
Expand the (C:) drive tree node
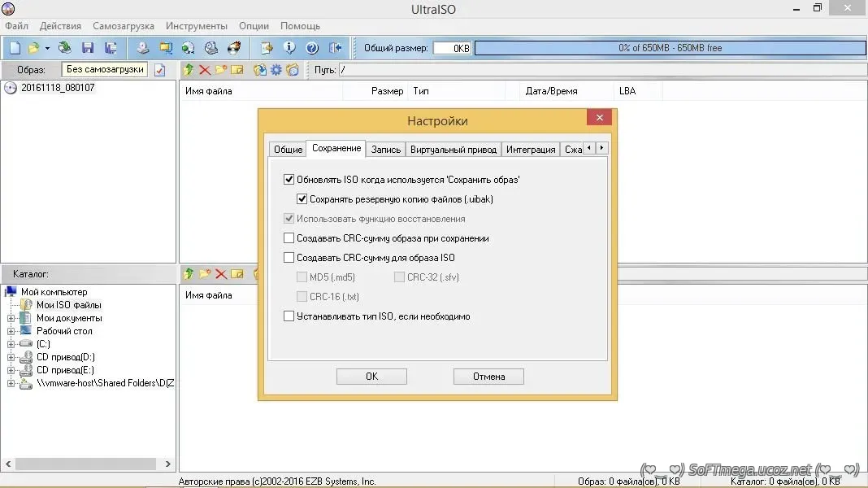(11, 344)
